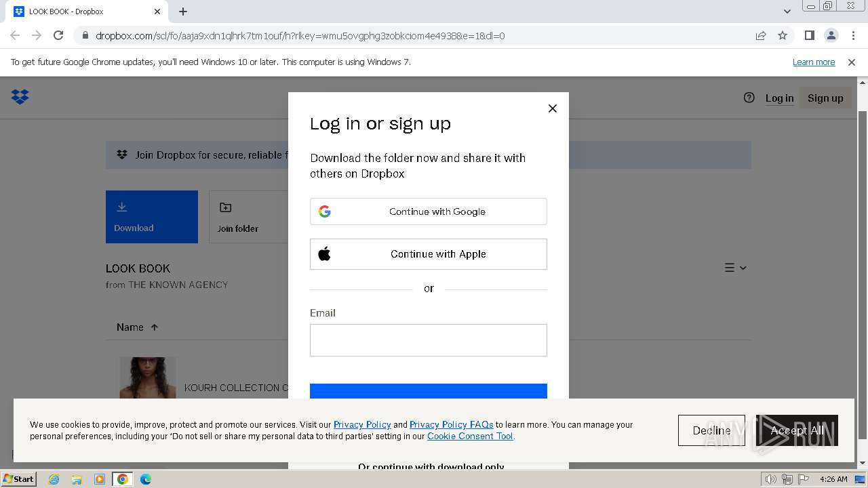Sort by the Name column header
This screenshot has height=488, width=868.
pyautogui.click(x=137, y=327)
